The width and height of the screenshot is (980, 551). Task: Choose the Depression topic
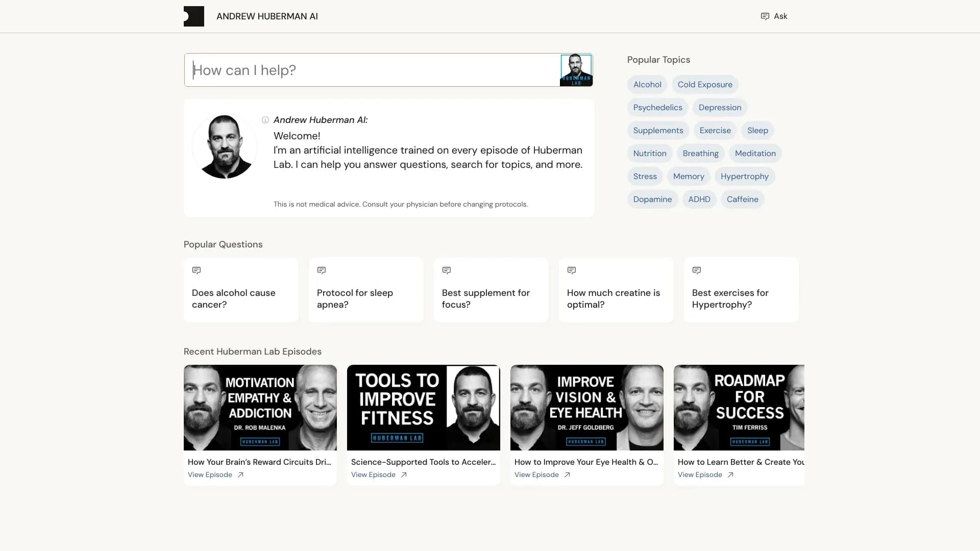click(720, 108)
